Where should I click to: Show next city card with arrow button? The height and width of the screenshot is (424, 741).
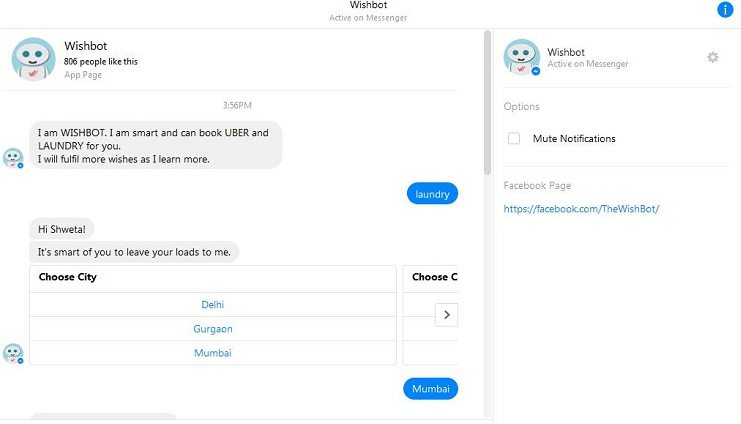[x=447, y=315]
